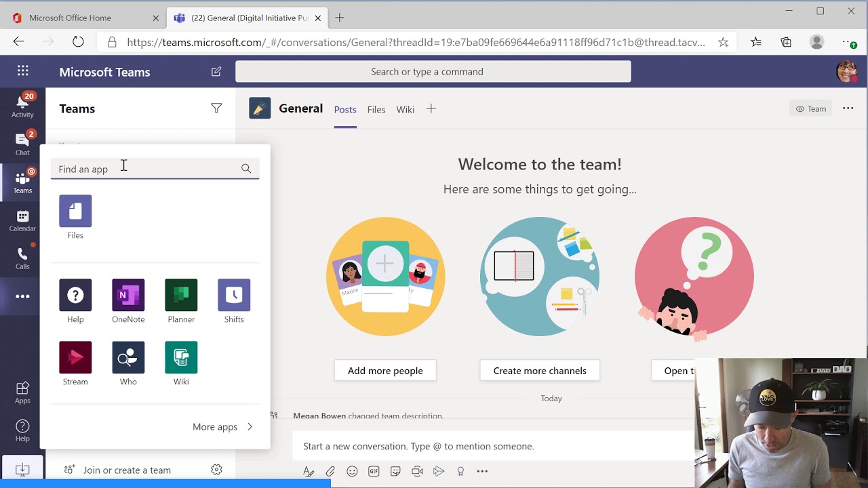Open the Apps store in the sidebar
This screenshot has width=868, height=488.
point(22,392)
